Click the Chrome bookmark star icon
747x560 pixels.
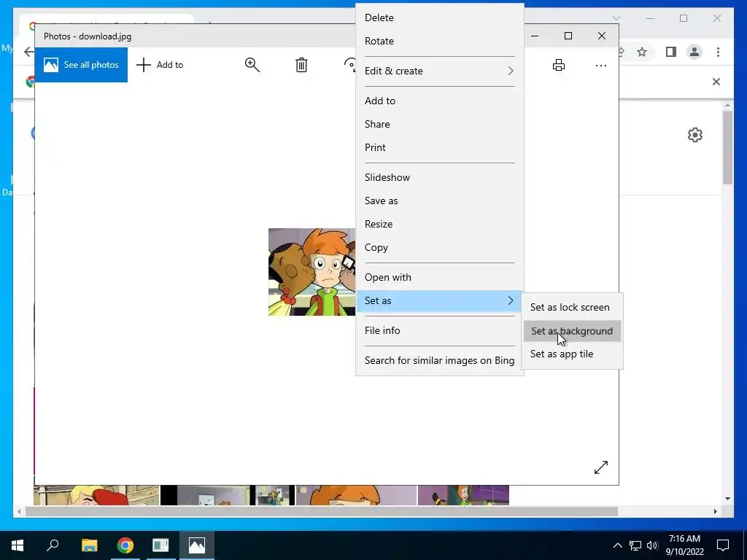[642, 52]
